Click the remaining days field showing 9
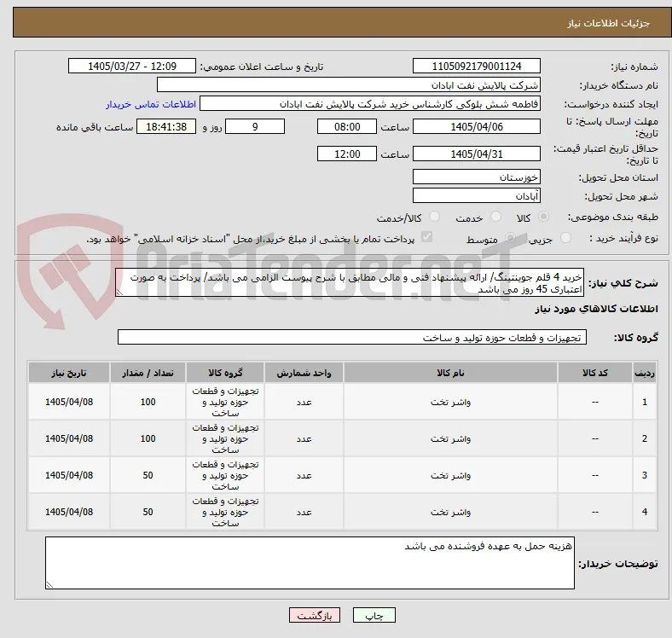Viewport: 672px width, 638px height. coord(255,126)
